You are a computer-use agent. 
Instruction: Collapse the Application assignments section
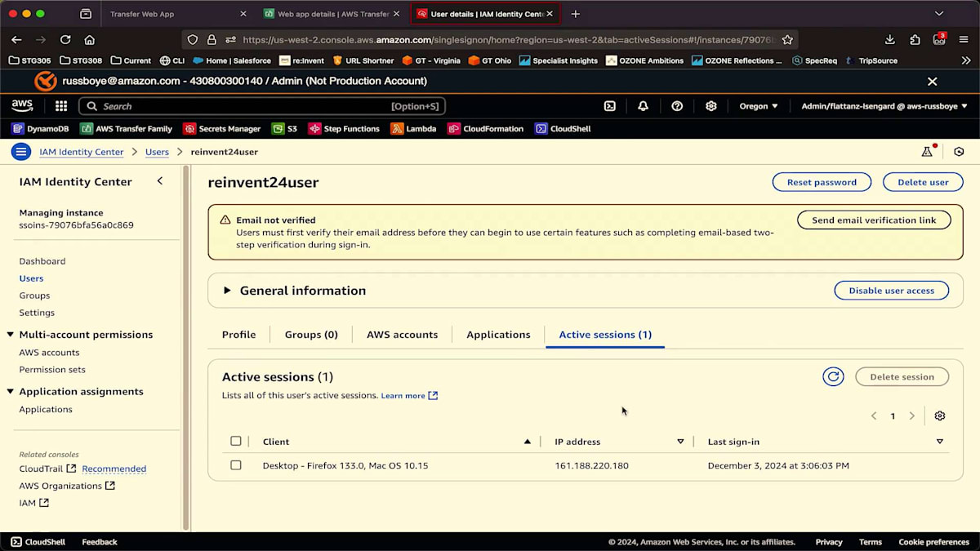tap(11, 392)
